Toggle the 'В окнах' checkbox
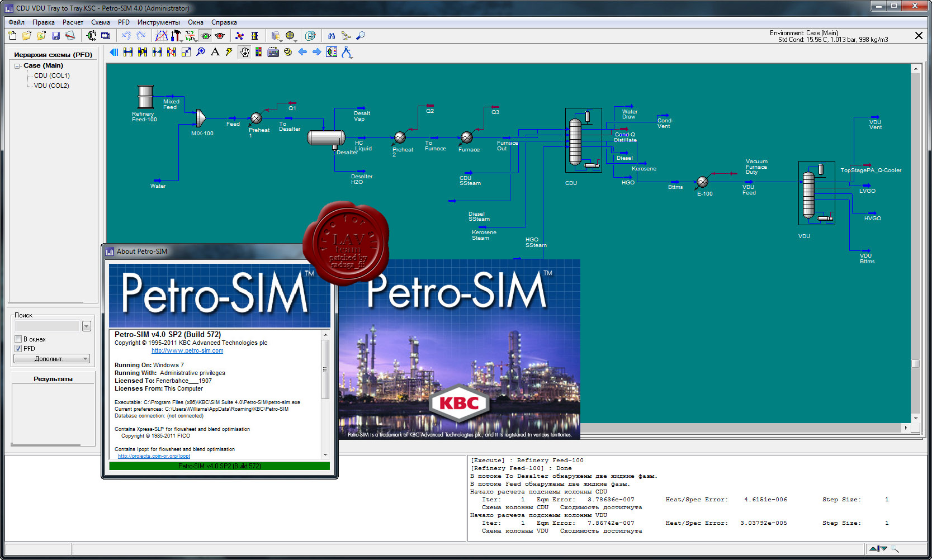The height and width of the screenshot is (560, 932). [x=18, y=339]
